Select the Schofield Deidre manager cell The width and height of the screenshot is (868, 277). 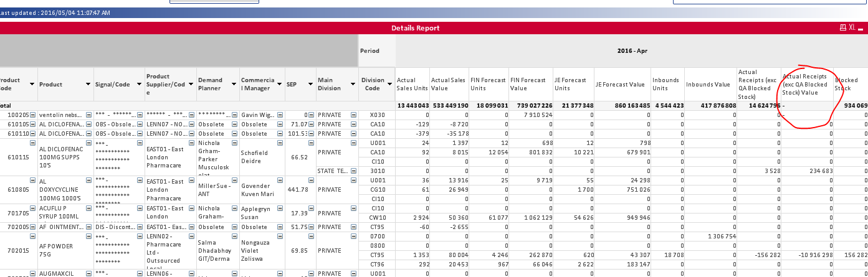tap(262, 157)
